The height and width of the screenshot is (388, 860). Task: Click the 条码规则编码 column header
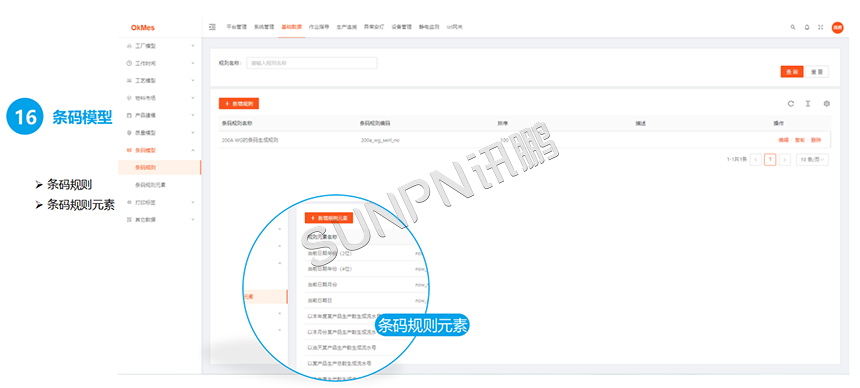(375, 123)
